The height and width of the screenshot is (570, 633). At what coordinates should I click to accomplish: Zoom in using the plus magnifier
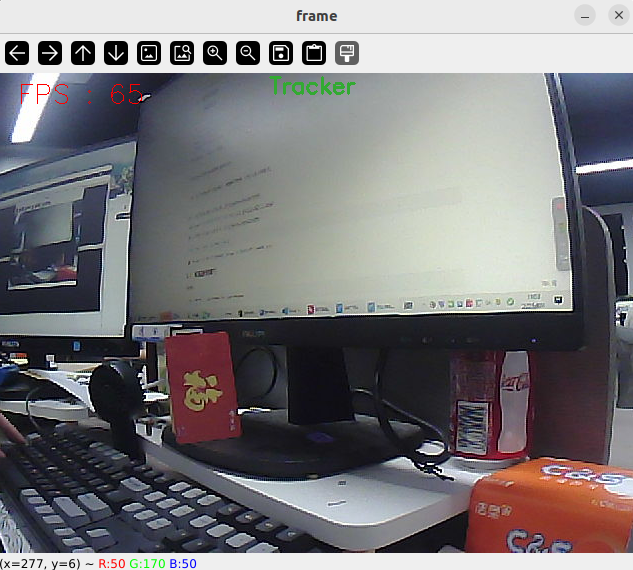[x=215, y=53]
